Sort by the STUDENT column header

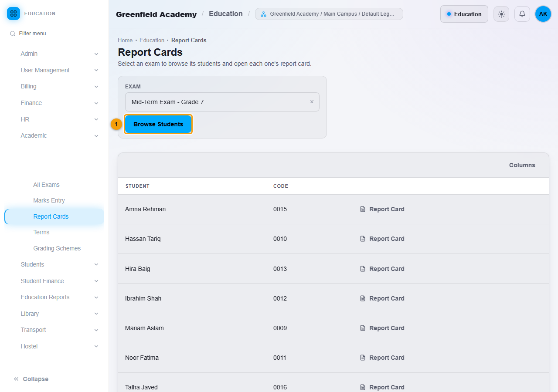137,186
